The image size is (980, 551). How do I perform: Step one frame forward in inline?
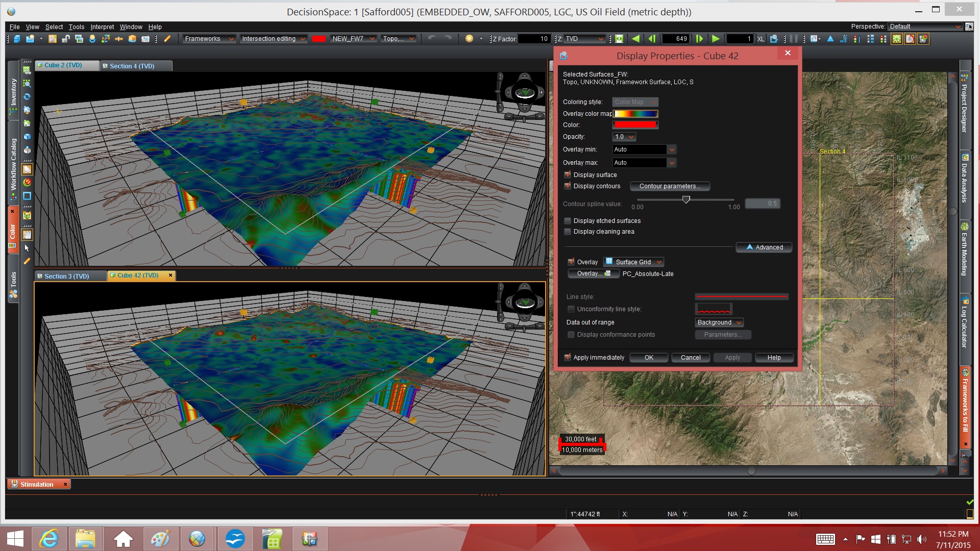click(699, 39)
